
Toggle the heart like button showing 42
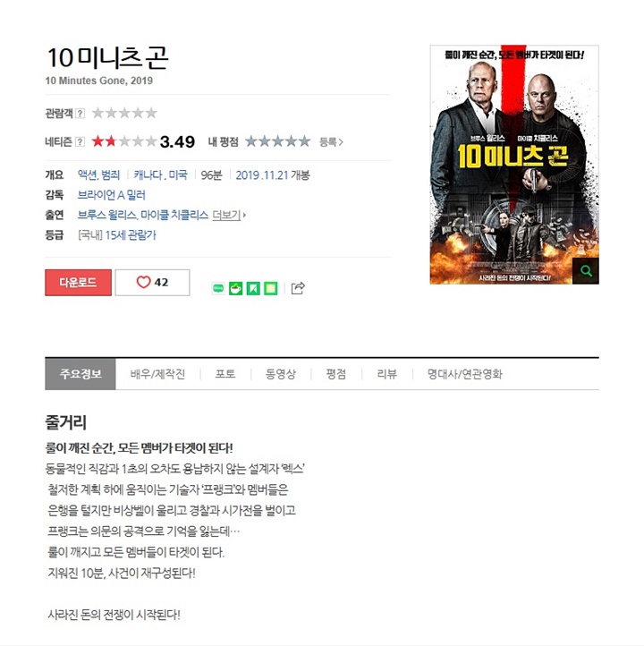click(152, 283)
